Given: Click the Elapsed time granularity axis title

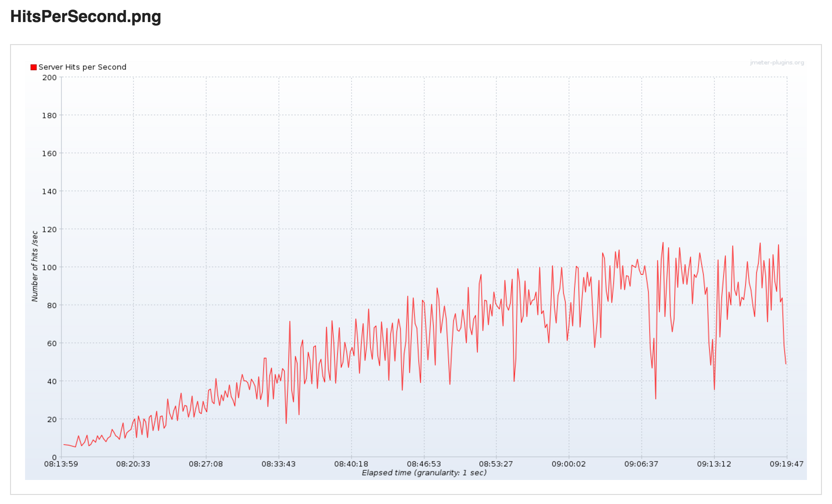Looking at the screenshot, I should click(424, 472).
